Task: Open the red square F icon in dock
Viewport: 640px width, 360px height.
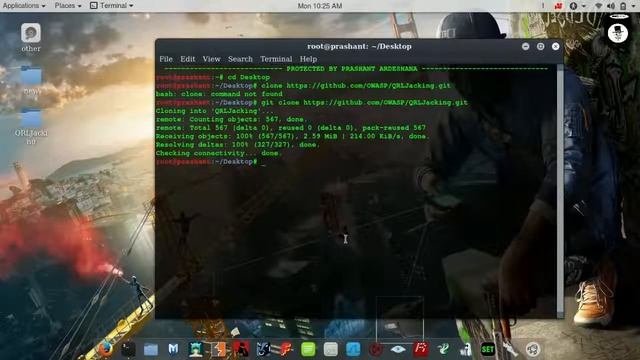Action: tap(421, 349)
